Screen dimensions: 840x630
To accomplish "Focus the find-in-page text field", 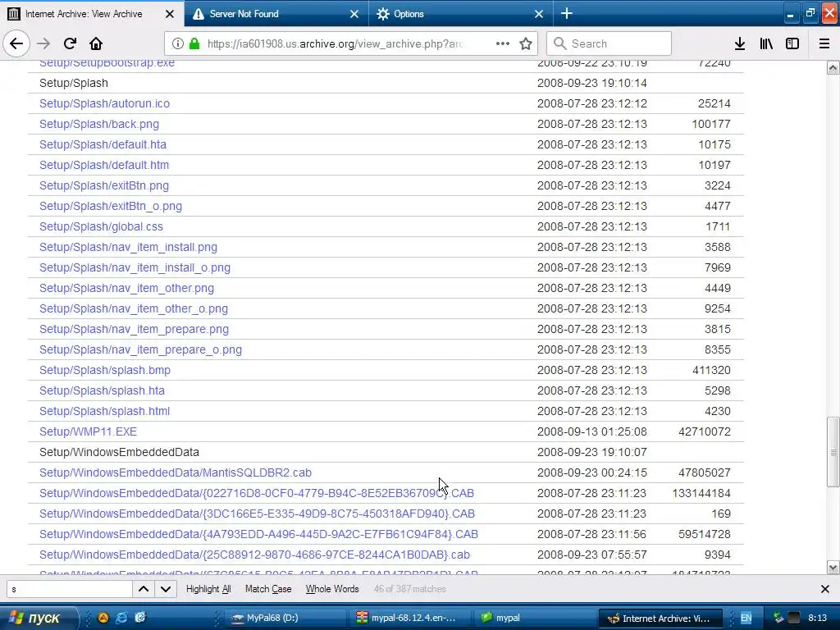I will [70, 589].
